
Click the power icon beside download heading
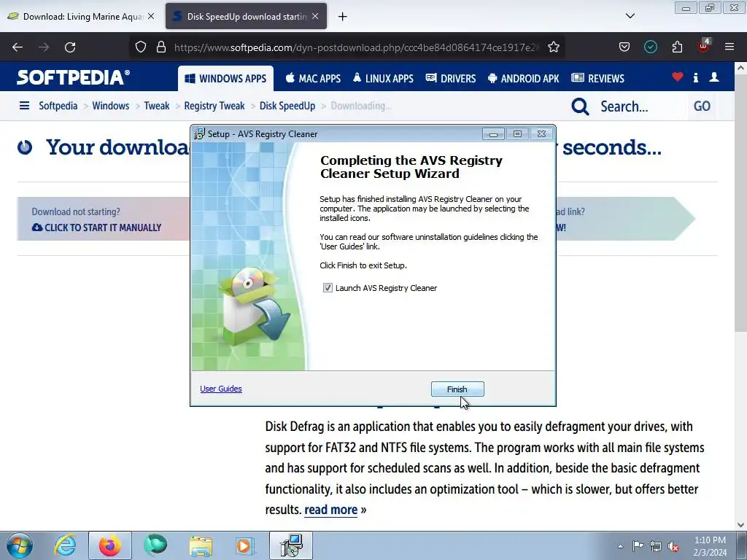click(25, 147)
